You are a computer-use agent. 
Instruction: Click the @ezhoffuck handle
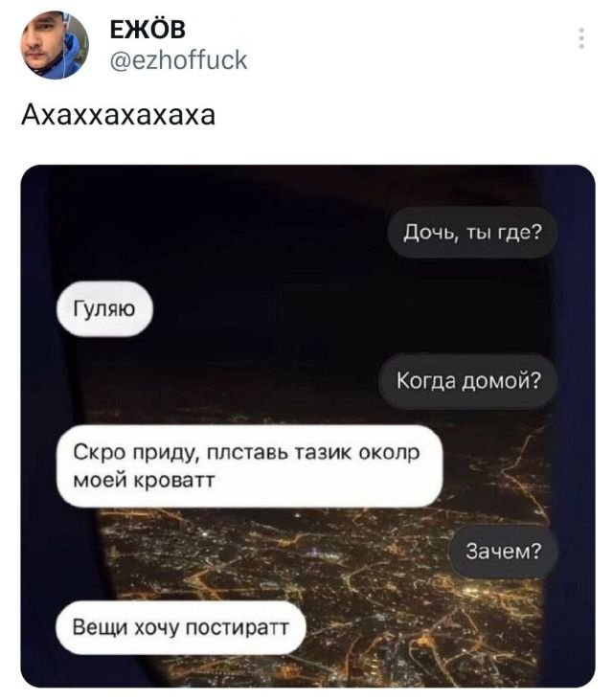point(178,60)
